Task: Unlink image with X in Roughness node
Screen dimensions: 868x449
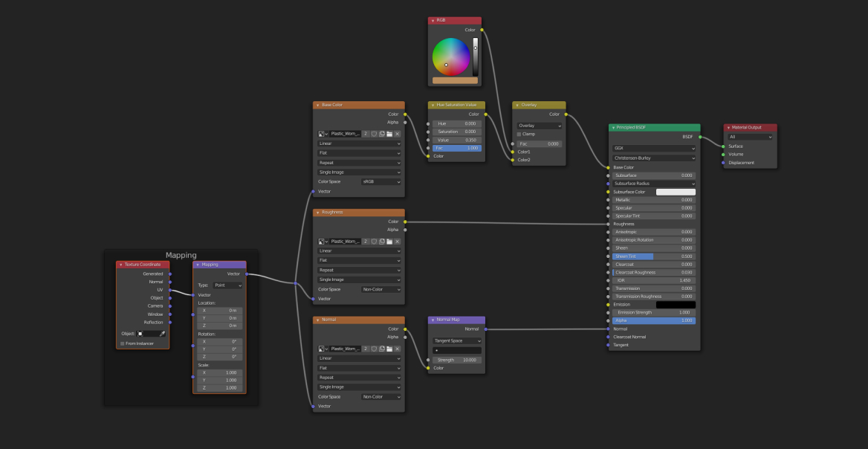Action: [397, 242]
